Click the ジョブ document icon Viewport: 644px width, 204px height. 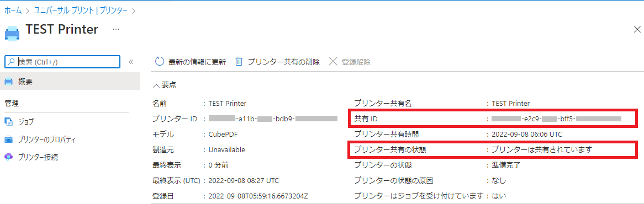[x=9, y=122]
